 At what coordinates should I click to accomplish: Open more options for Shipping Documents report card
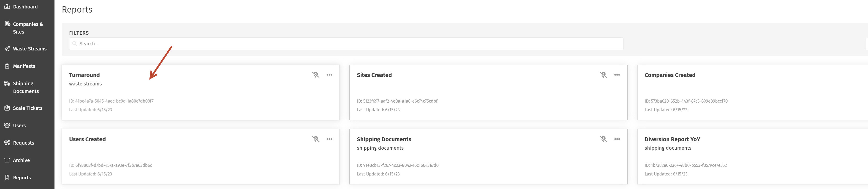click(617, 139)
